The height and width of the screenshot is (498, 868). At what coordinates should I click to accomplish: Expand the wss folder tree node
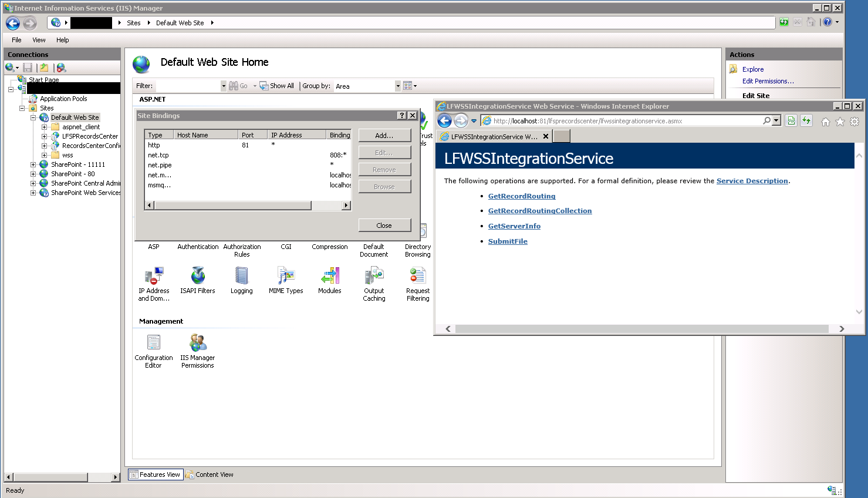point(44,155)
